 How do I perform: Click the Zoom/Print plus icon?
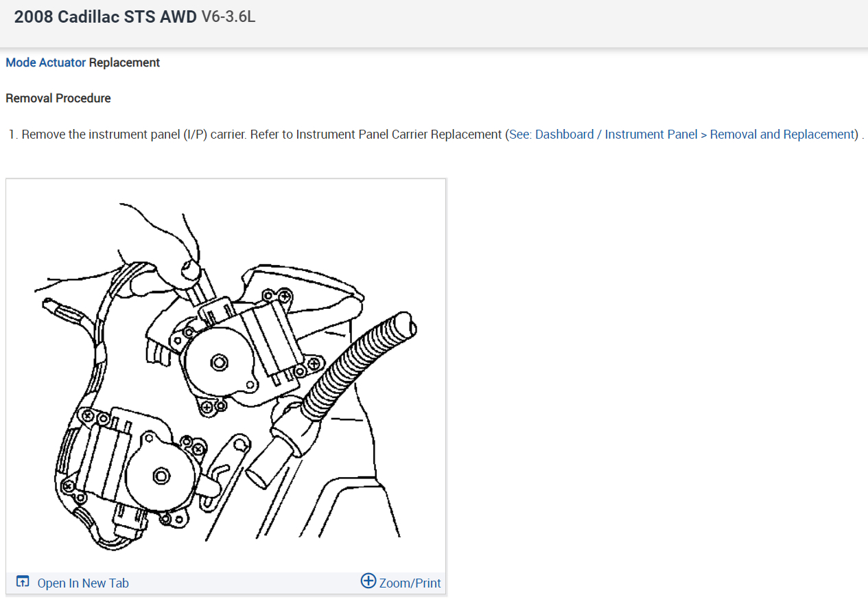(x=368, y=581)
